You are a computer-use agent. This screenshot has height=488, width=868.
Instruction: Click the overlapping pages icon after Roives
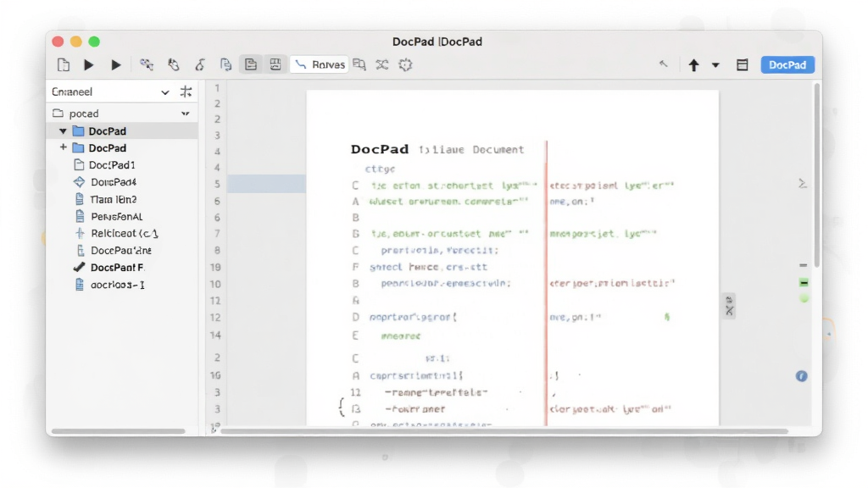click(x=359, y=64)
